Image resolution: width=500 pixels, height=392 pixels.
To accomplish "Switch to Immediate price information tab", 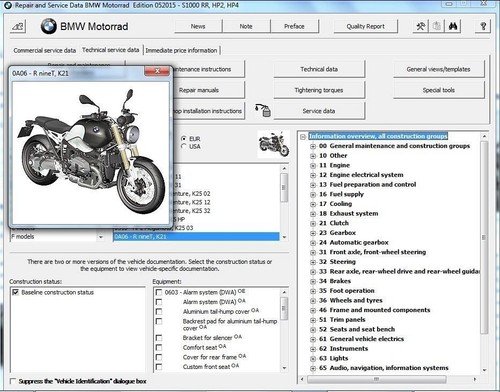I will 181,50.
